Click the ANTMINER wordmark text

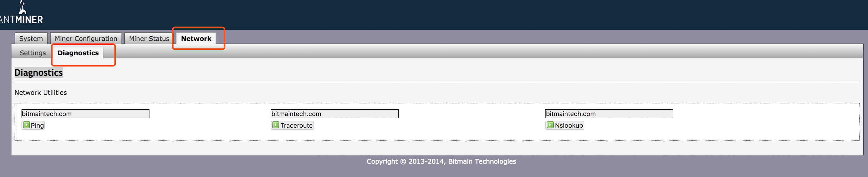coord(21,20)
